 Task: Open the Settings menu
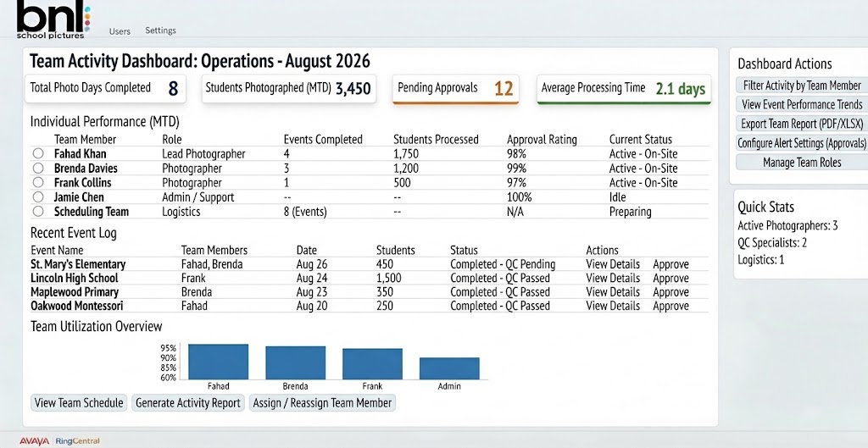coord(160,30)
